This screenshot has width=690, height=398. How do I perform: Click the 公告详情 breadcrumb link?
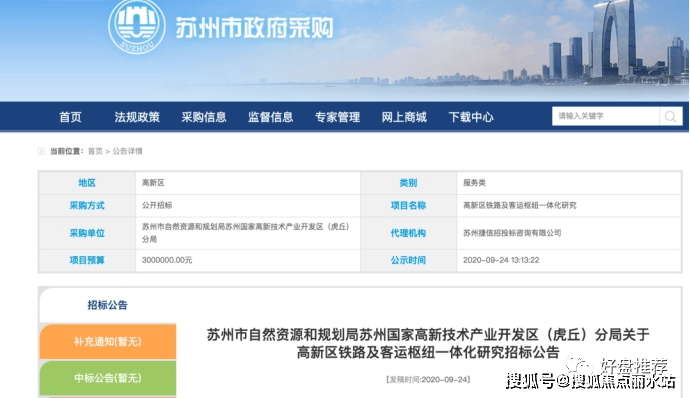click(x=127, y=151)
